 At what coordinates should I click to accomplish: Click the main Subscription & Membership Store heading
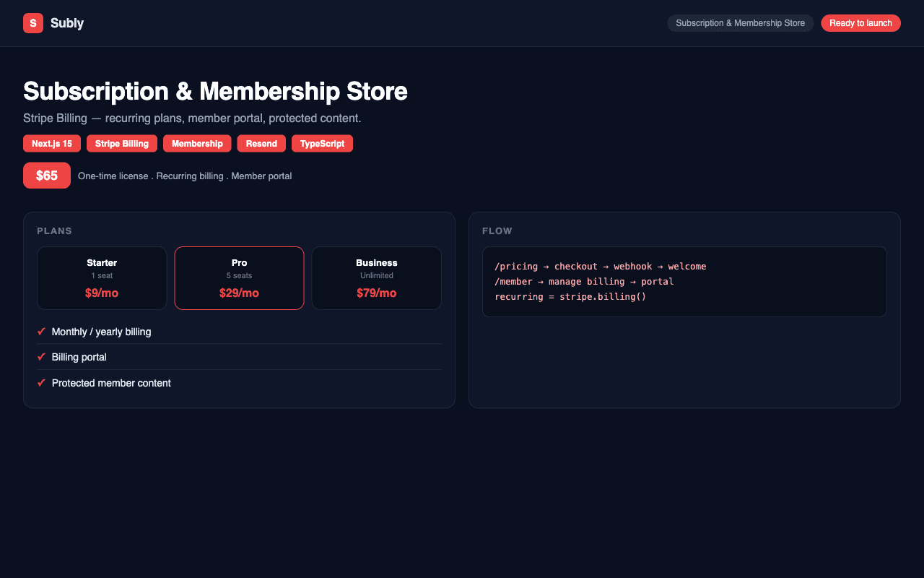point(215,92)
